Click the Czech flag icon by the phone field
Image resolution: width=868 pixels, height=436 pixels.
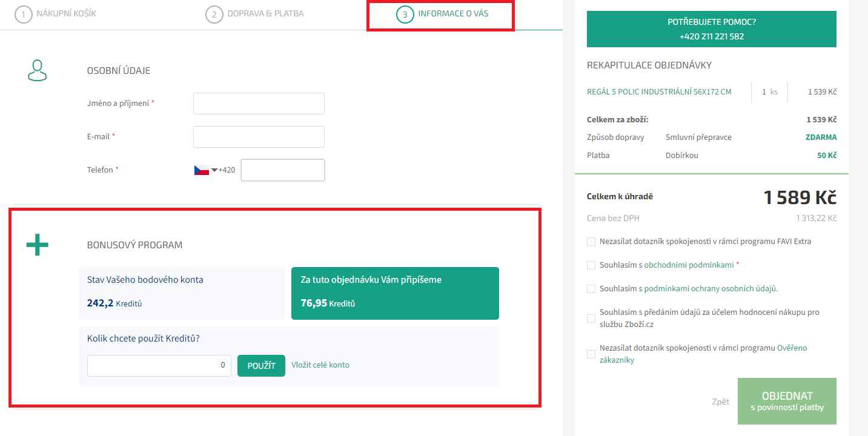click(202, 170)
